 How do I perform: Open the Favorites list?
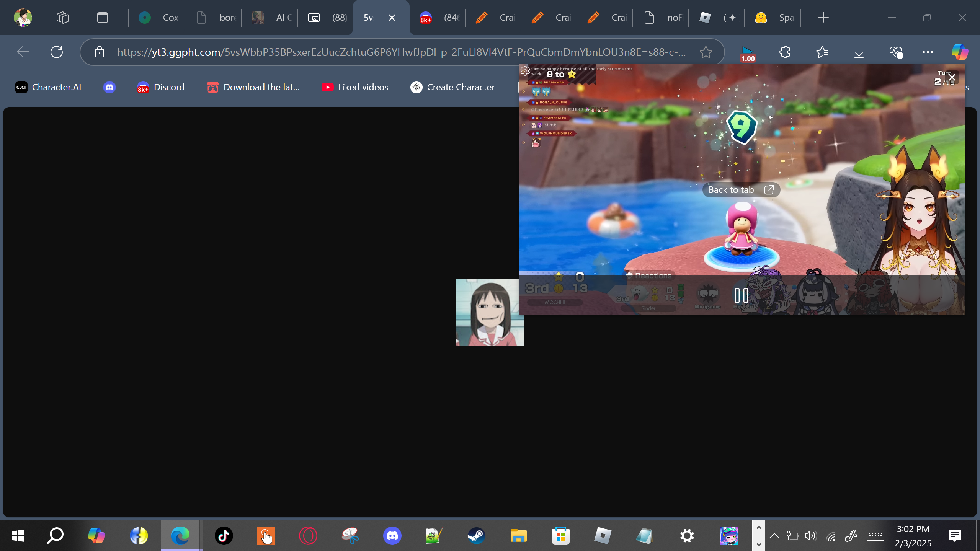click(822, 52)
